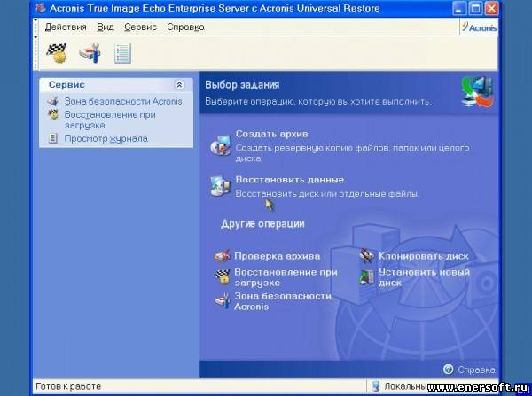
Task: Click the Acronis Secure Zone toolbar icon
Action: (x=90, y=53)
